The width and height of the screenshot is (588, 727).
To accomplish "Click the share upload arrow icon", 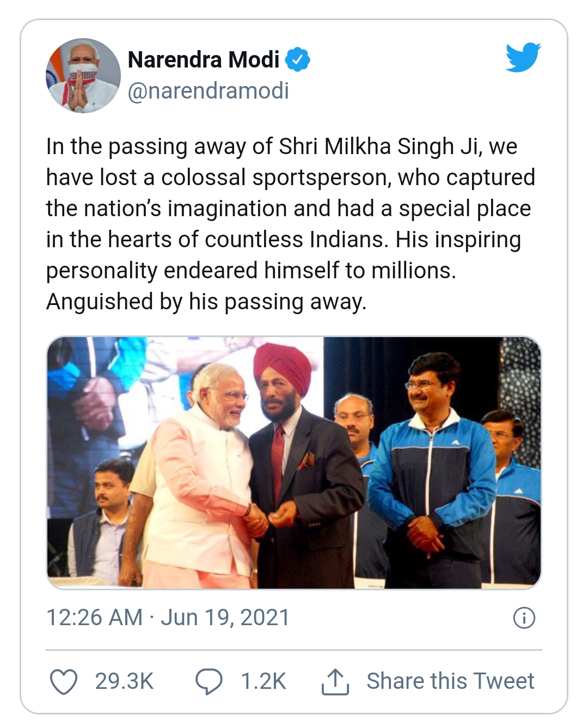I will click(x=335, y=681).
